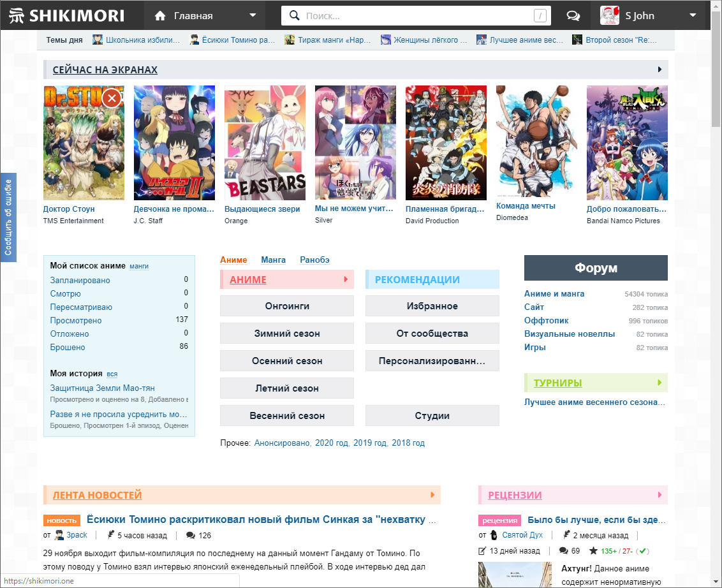The height and width of the screenshot is (588, 722).
Task: Open messages via speech bubble icon
Action: tap(573, 16)
